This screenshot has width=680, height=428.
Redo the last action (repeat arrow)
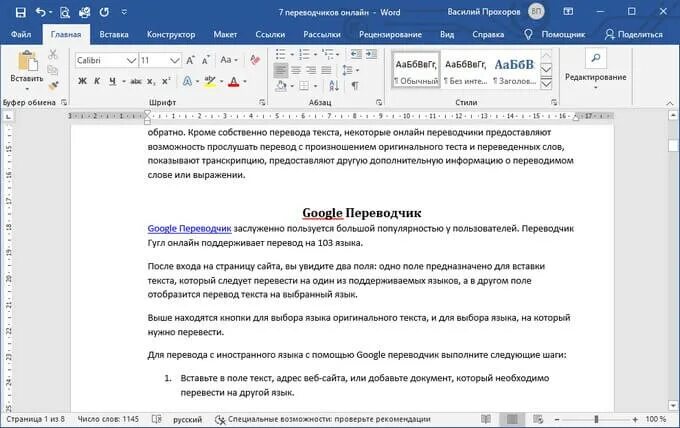click(104, 12)
